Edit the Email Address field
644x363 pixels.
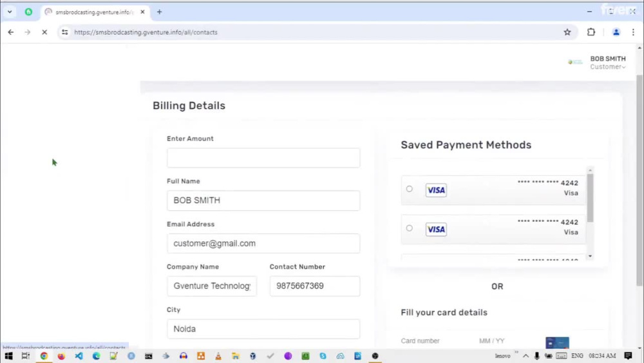pos(263,243)
